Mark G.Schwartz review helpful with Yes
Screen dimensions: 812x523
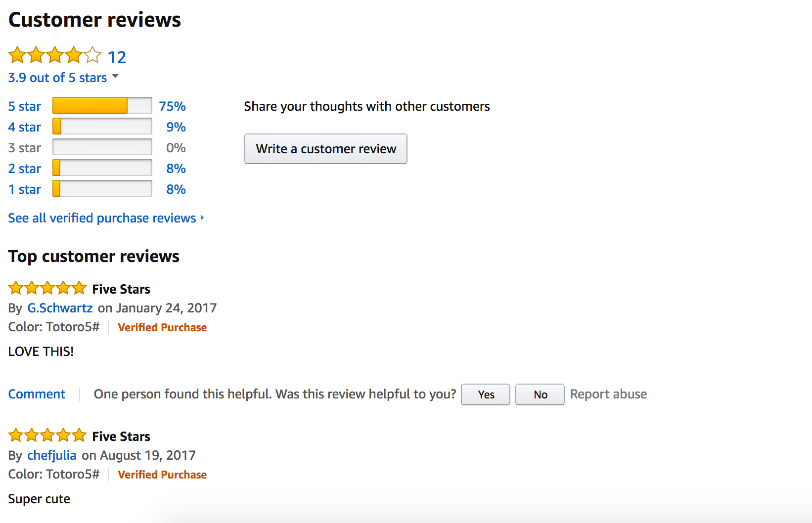click(486, 394)
